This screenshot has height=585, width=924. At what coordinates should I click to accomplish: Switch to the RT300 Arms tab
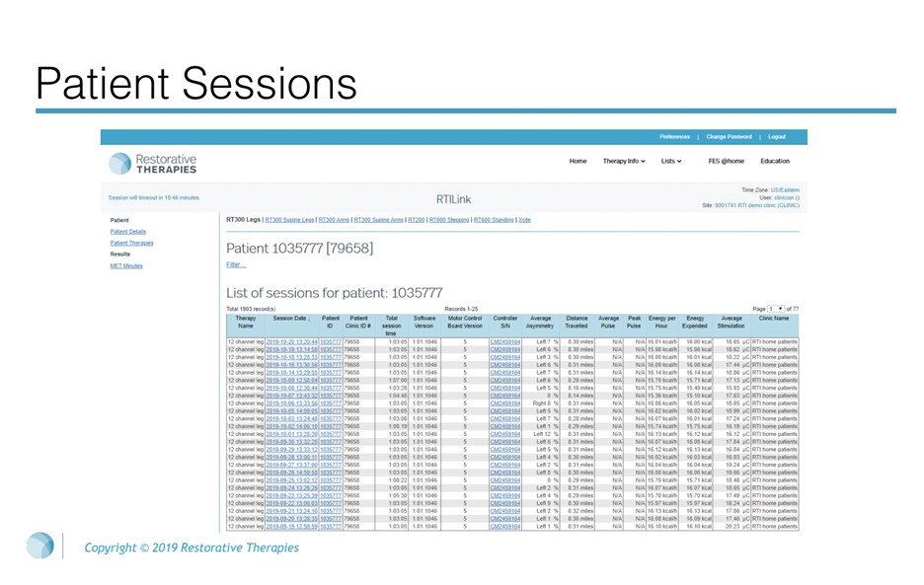(335, 220)
